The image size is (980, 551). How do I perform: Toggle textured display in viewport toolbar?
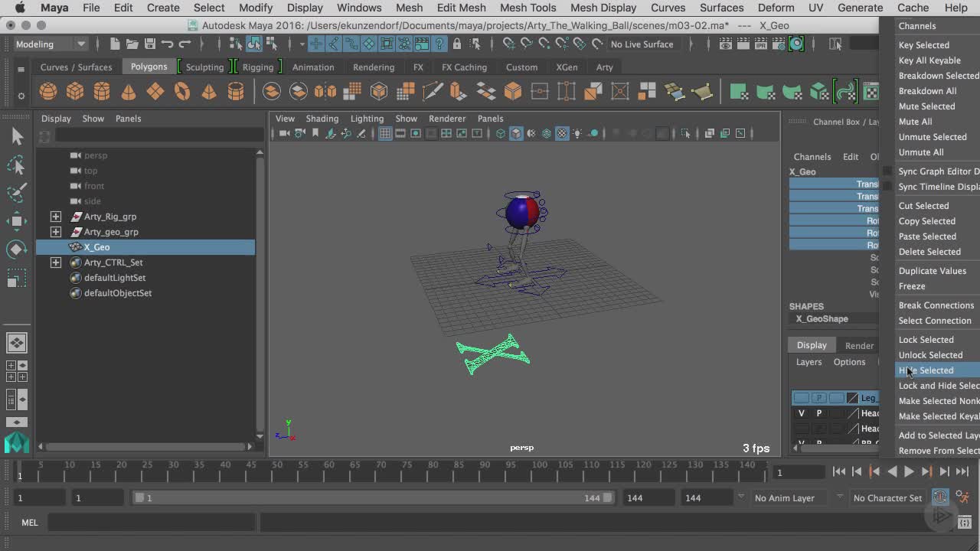[x=562, y=133]
